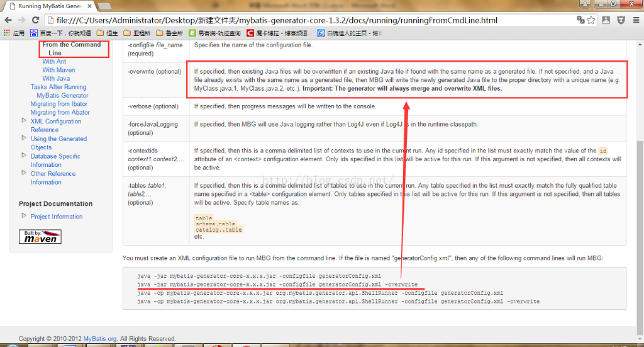This screenshot has width=644, height=347.
Task: Open the Apps (应用) shortcut in bookmarks bar
Action: tap(14, 33)
